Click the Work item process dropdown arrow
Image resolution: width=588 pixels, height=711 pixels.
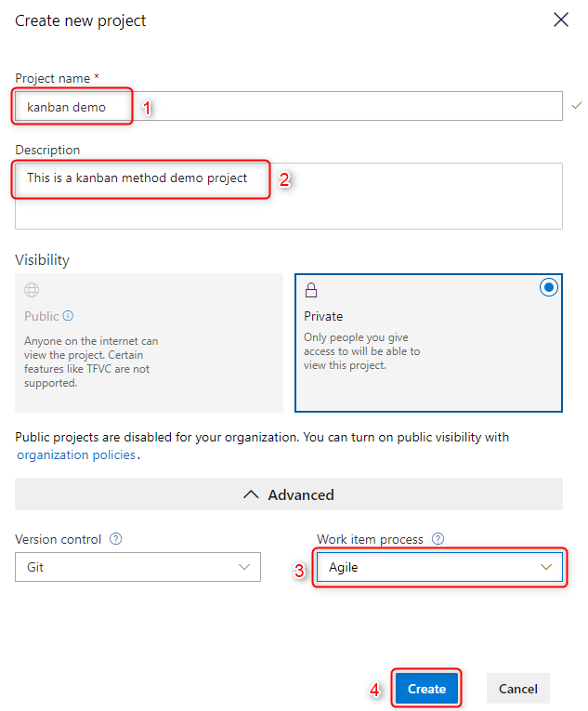pyautogui.click(x=547, y=567)
